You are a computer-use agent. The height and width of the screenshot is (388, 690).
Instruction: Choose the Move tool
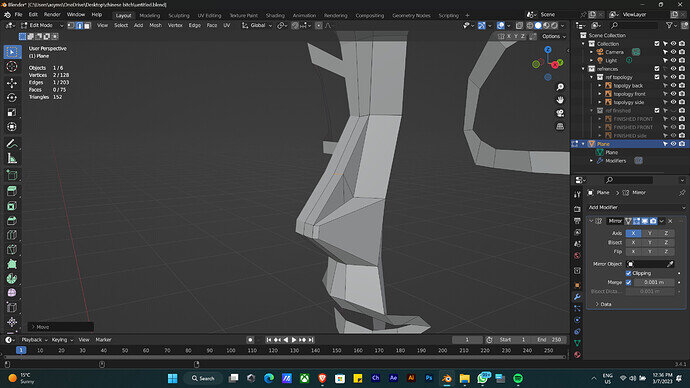tap(12, 83)
